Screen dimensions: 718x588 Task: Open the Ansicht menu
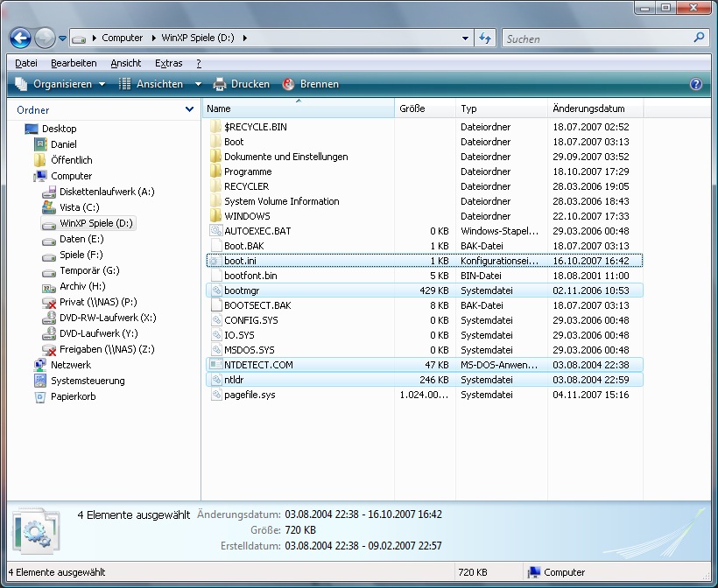click(x=126, y=63)
